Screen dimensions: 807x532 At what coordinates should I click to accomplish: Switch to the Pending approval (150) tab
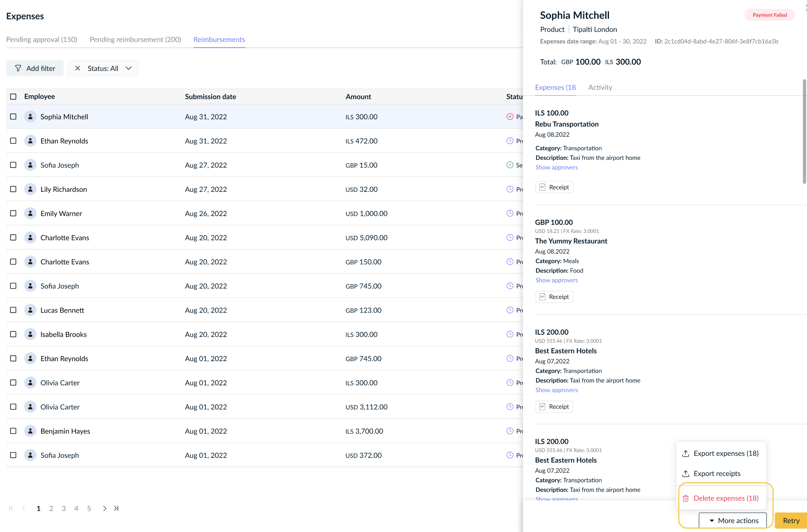(42, 40)
